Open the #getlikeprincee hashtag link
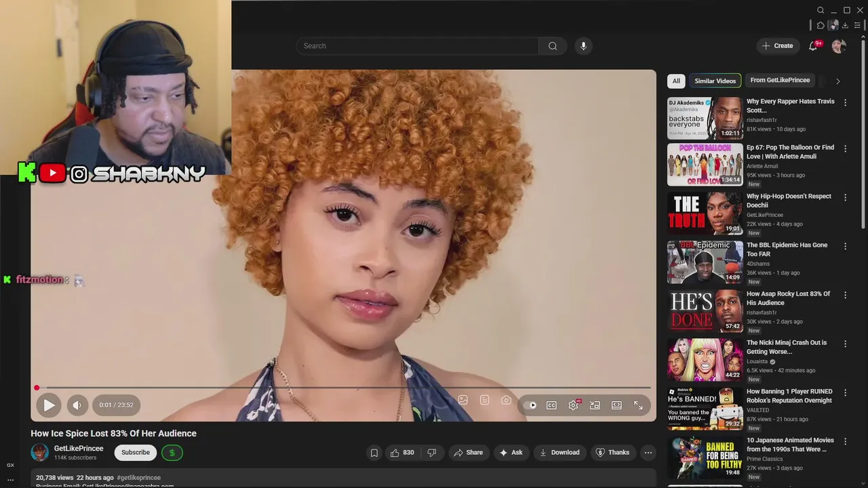 point(138,478)
